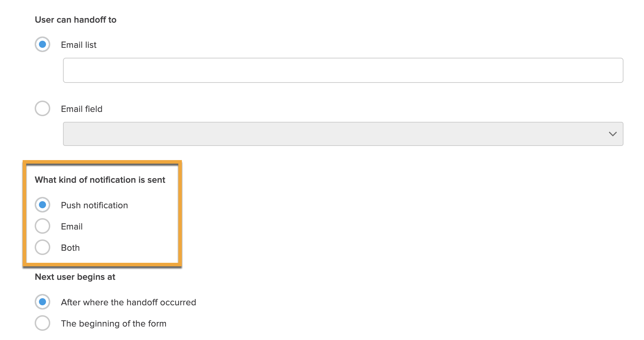
Task: Select the Both notification radio button
Action: pyautogui.click(x=42, y=248)
